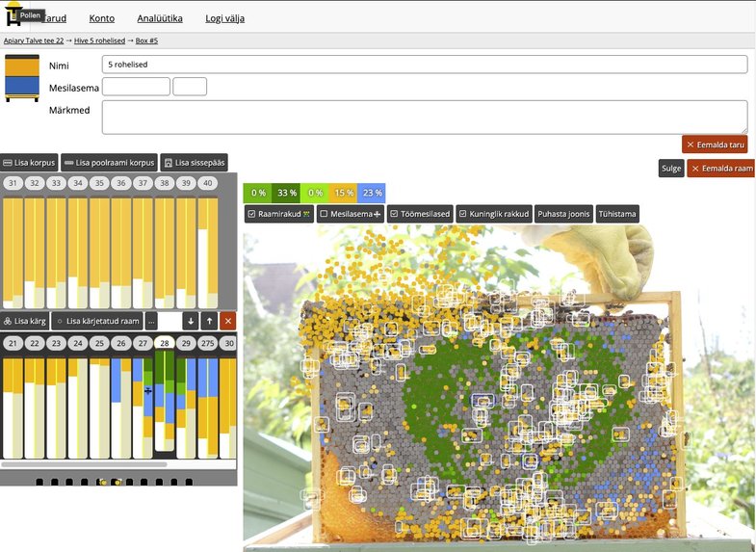Select frame number 27
The width and height of the screenshot is (756, 552).
click(143, 344)
